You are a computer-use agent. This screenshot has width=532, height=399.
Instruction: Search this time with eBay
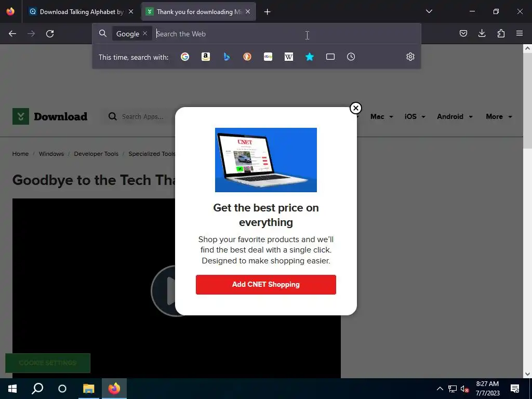(x=268, y=57)
